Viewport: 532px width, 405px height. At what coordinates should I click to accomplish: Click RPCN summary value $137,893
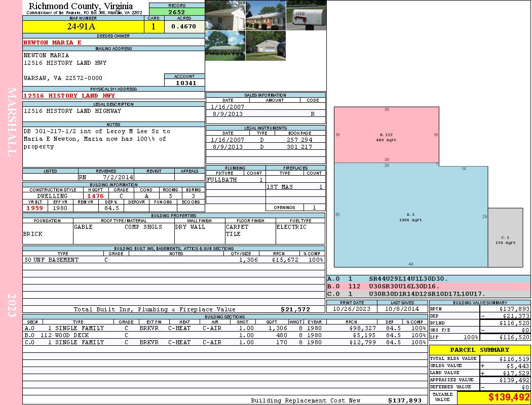pos(514,309)
